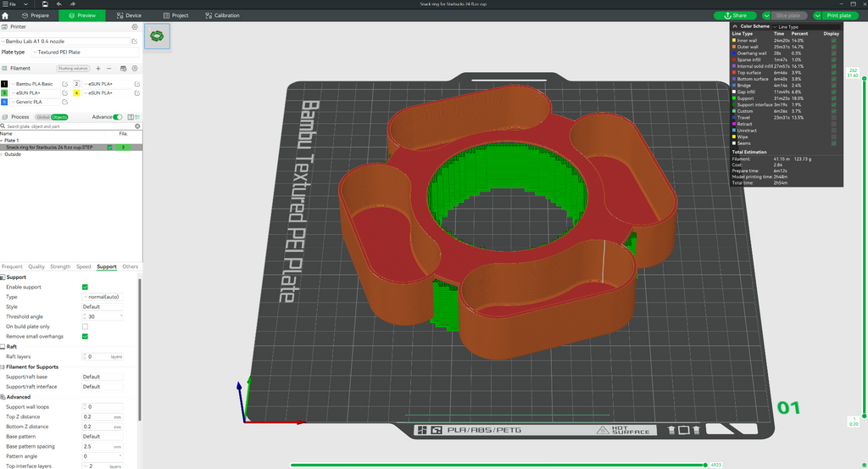Click the AMS filament sync icon
This screenshot has height=469, width=868.
124,69
